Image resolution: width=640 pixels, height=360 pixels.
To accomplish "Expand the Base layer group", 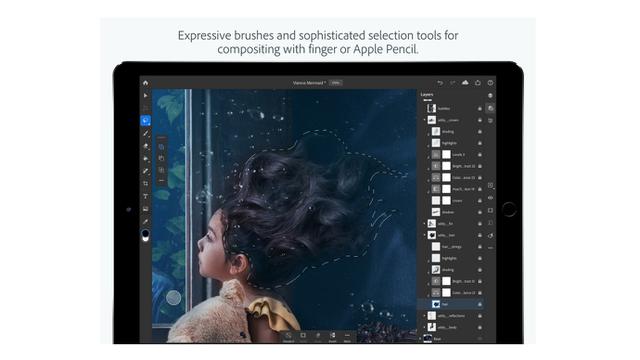I will point(420,339).
